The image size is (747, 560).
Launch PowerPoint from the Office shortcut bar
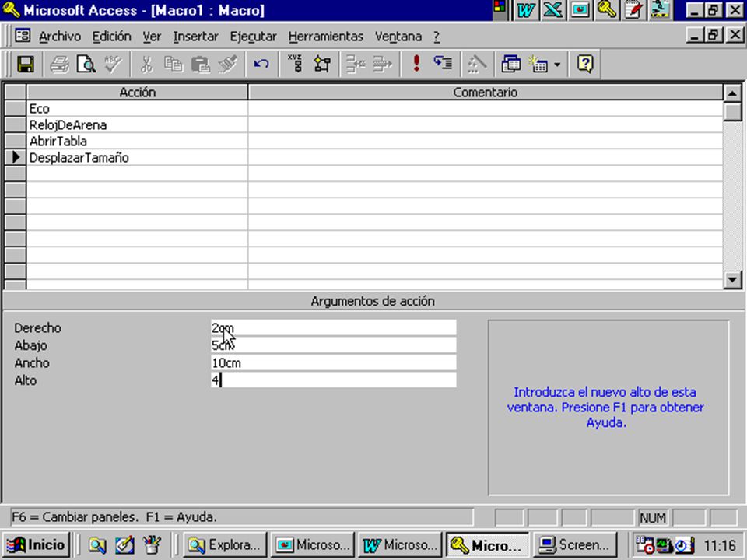580,10
